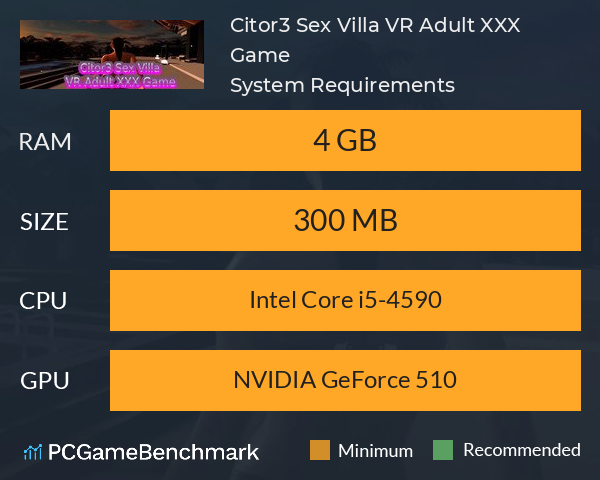Click the pink title text on thumbnail
The width and height of the screenshot is (600, 480).
[120, 75]
